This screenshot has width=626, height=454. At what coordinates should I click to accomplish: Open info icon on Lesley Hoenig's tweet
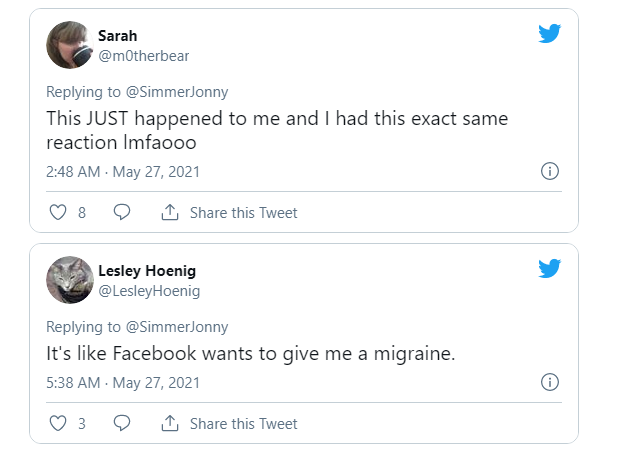point(549,382)
